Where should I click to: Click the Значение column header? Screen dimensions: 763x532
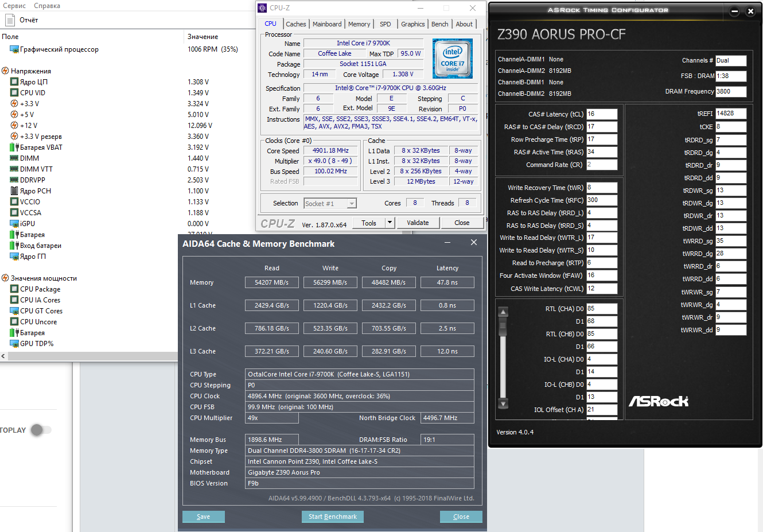203,37
